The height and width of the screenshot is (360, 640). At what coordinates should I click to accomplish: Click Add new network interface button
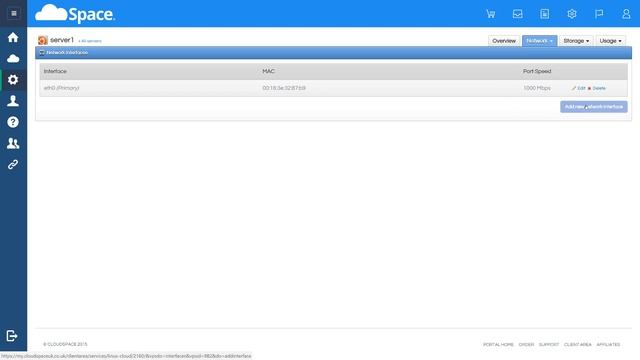[593, 107]
